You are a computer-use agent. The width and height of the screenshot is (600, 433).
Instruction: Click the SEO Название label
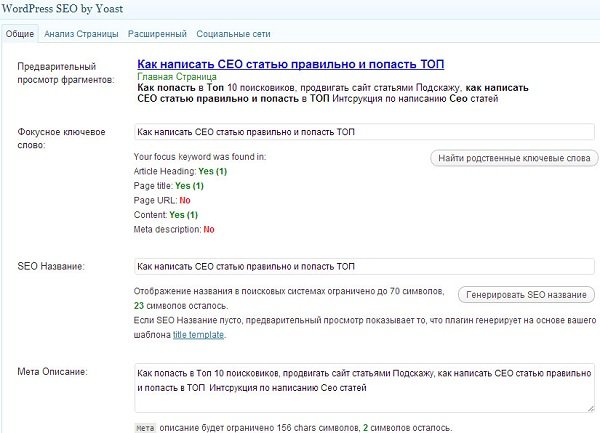(51, 266)
